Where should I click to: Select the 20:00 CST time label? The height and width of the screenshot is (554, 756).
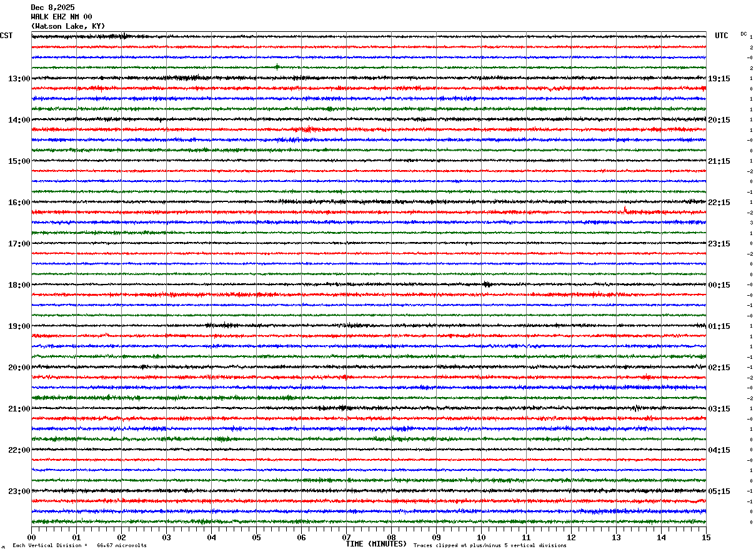click(x=19, y=368)
